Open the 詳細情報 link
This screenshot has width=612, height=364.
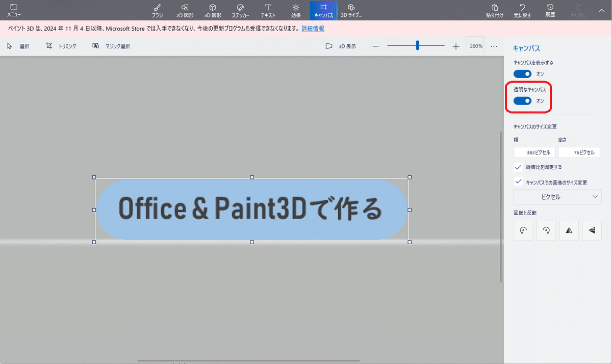(x=313, y=29)
